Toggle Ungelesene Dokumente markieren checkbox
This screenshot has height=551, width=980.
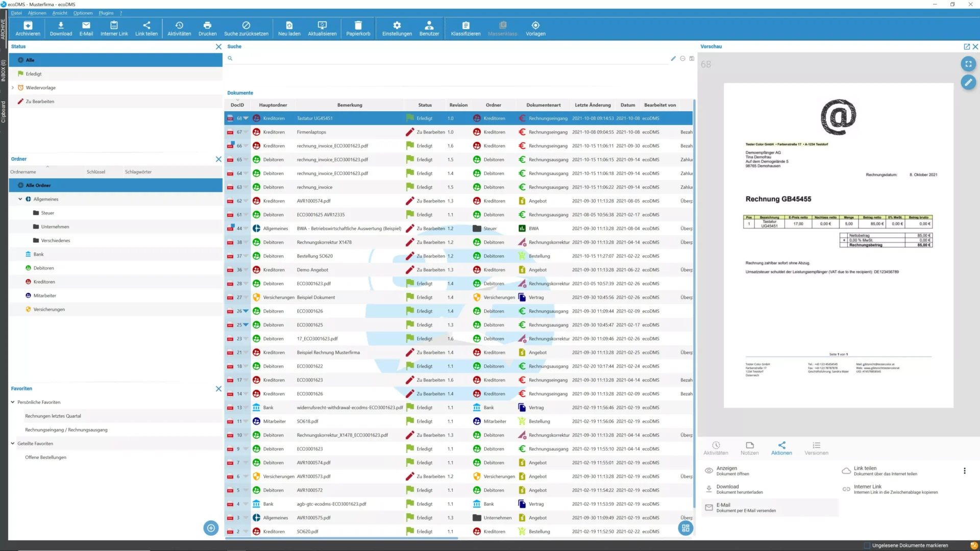867,545
